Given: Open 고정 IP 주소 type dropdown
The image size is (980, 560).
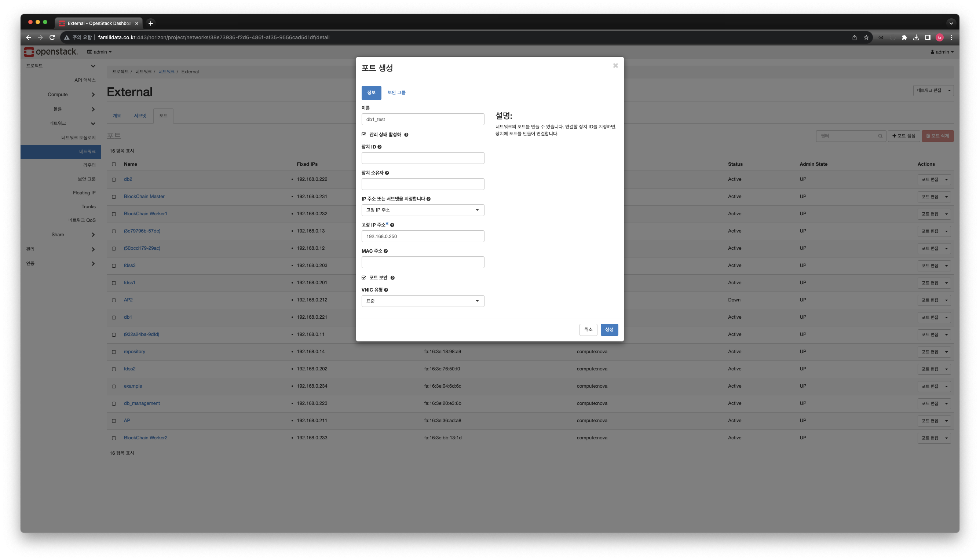Looking at the screenshot, I should point(422,210).
